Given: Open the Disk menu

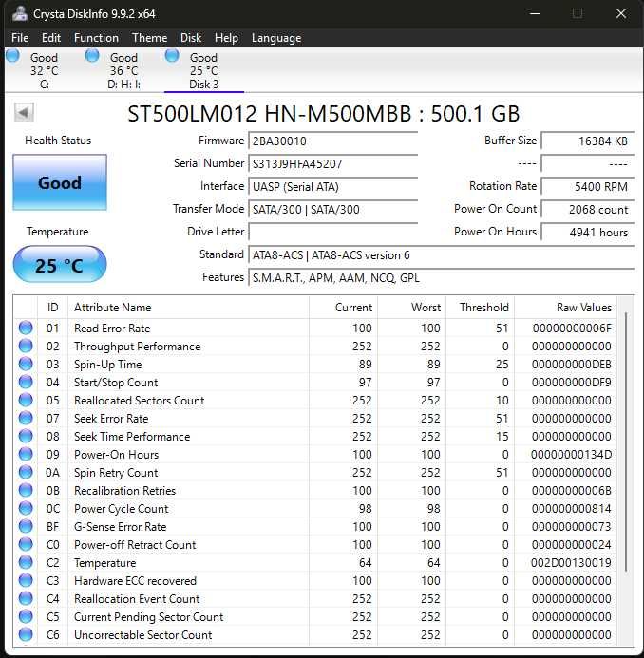Looking at the screenshot, I should (x=191, y=38).
